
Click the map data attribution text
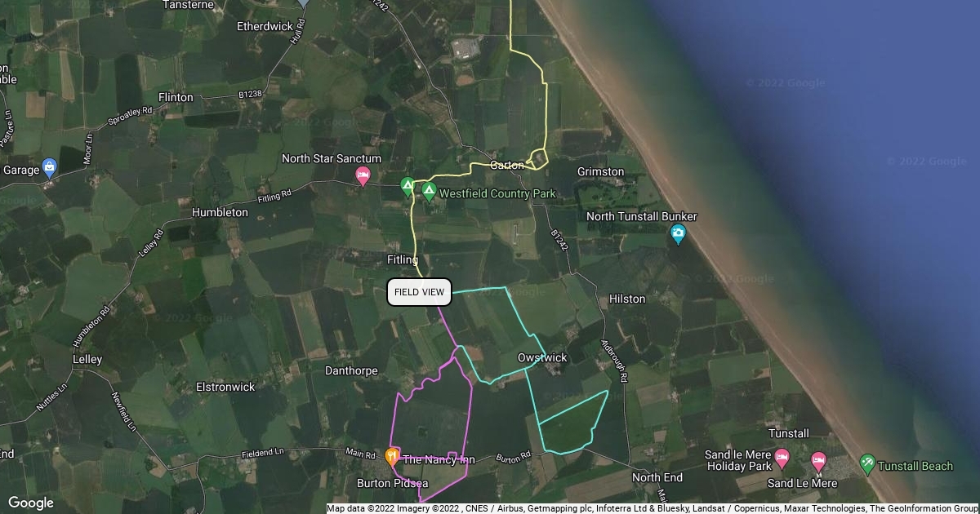[x=652, y=508]
